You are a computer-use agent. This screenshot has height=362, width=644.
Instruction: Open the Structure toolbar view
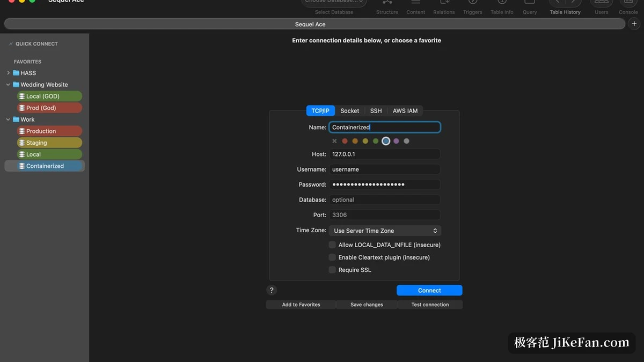click(x=387, y=8)
